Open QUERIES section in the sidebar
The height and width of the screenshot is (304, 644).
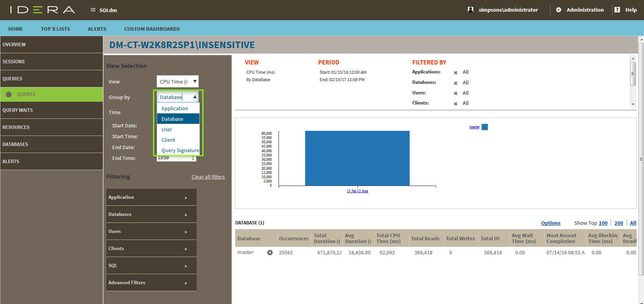pyautogui.click(x=52, y=79)
